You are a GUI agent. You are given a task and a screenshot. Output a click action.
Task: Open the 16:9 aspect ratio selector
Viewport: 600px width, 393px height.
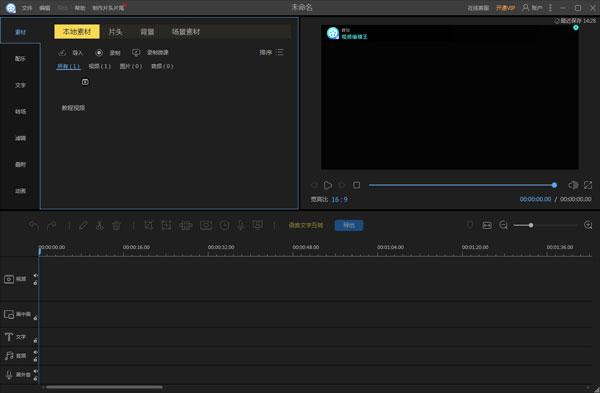(x=339, y=199)
